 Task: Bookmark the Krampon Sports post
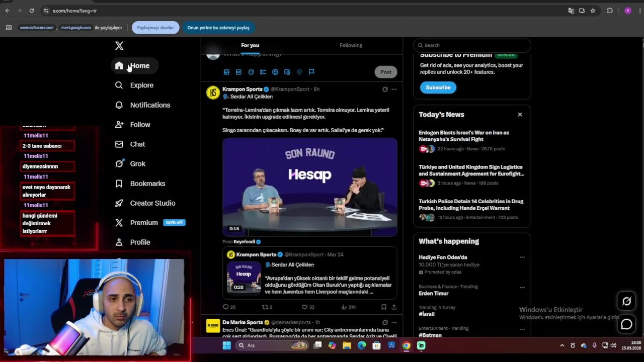(x=383, y=307)
